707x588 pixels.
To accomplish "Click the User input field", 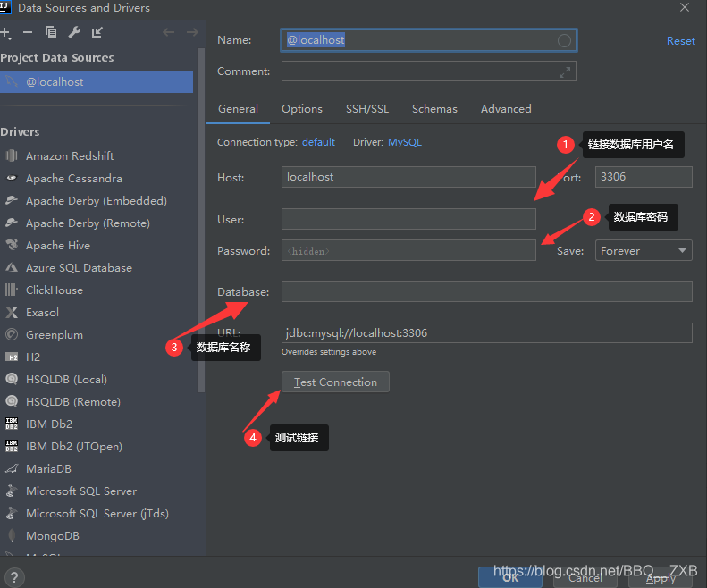I will point(408,219).
